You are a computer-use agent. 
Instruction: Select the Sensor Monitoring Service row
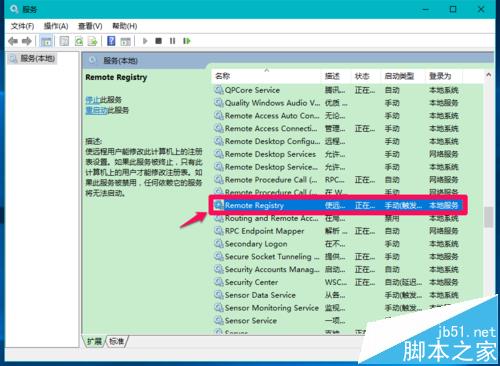(x=337, y=308)
